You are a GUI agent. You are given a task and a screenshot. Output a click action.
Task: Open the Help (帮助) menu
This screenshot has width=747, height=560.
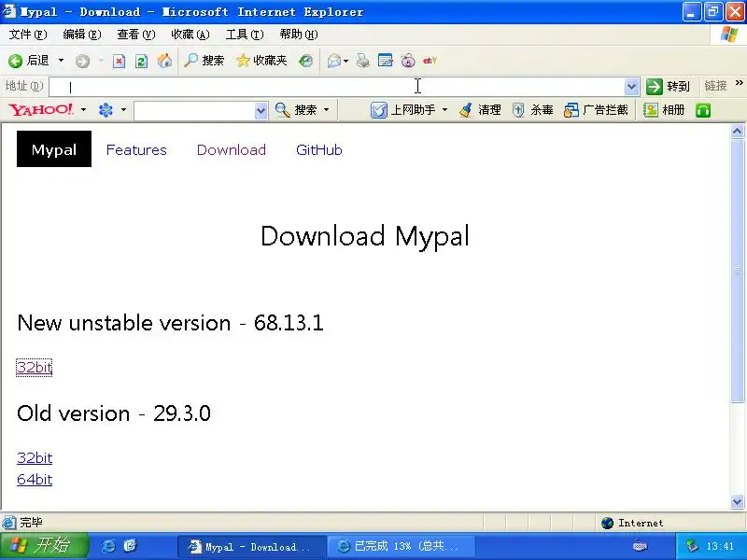click(x=299, y=35)
